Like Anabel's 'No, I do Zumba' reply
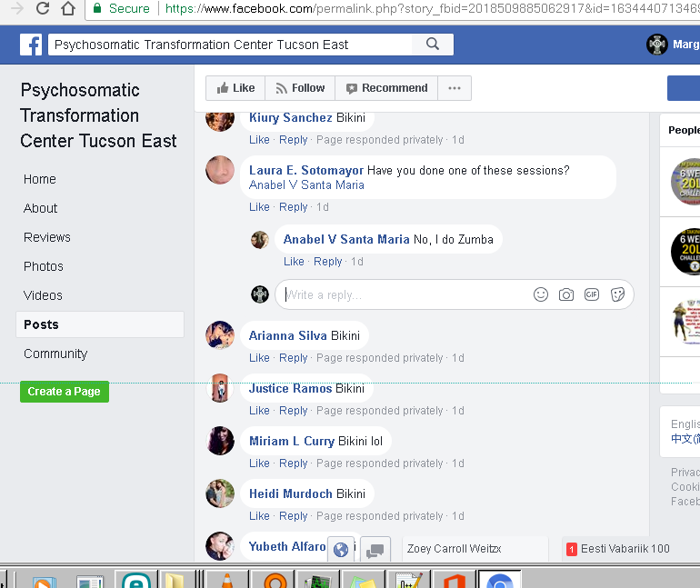The width and height of the screenshot is (700, 588). point(294,262)
